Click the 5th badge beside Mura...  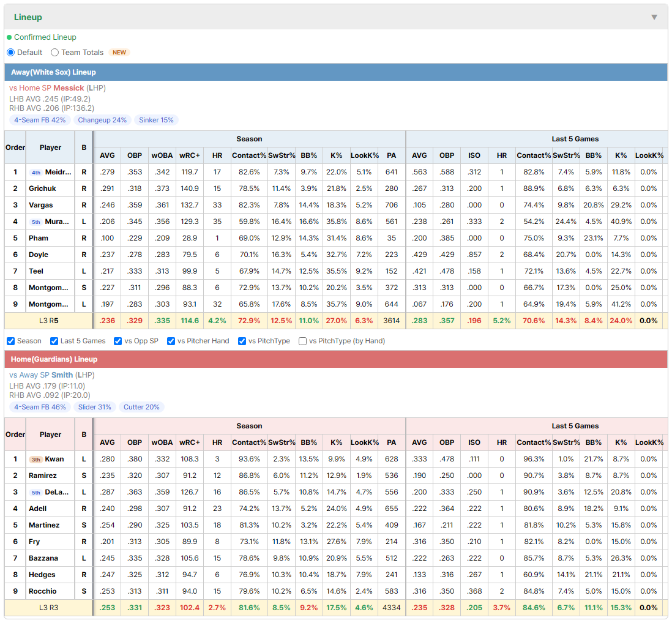click(36, 222)
